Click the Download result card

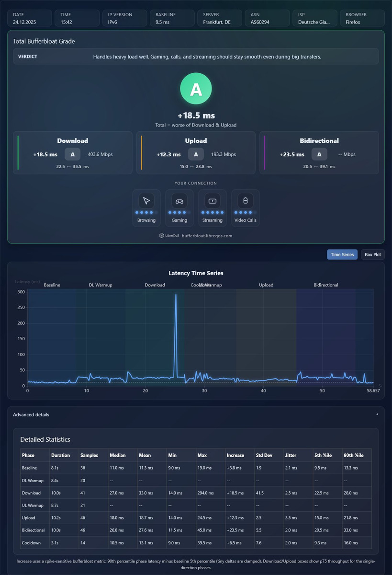tap(73, 153)
